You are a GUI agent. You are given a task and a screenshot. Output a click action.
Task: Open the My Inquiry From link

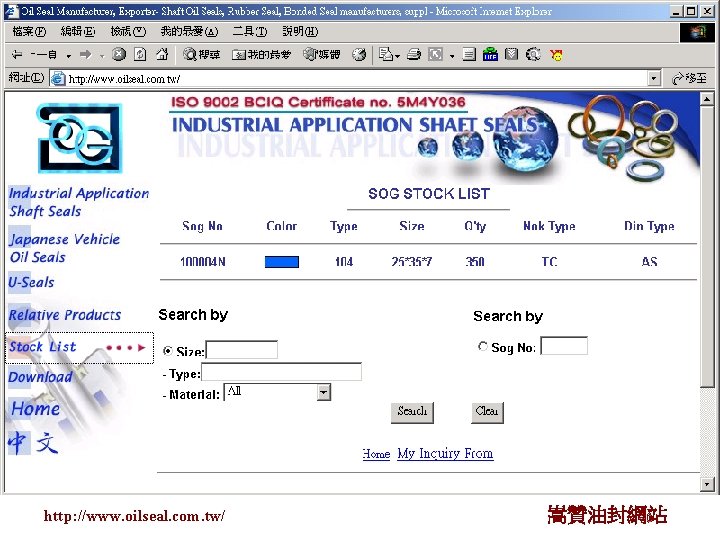445,454
